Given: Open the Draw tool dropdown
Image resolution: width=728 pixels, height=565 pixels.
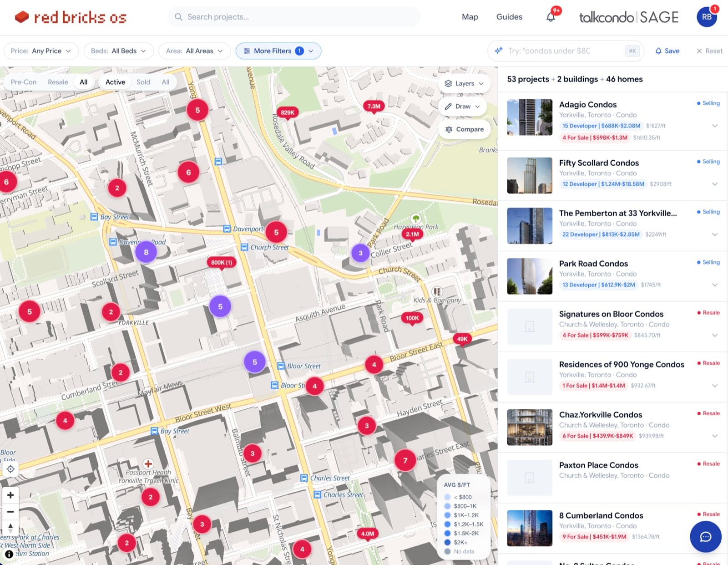Looking at the screenshot, I should click(x=462, y=107).
